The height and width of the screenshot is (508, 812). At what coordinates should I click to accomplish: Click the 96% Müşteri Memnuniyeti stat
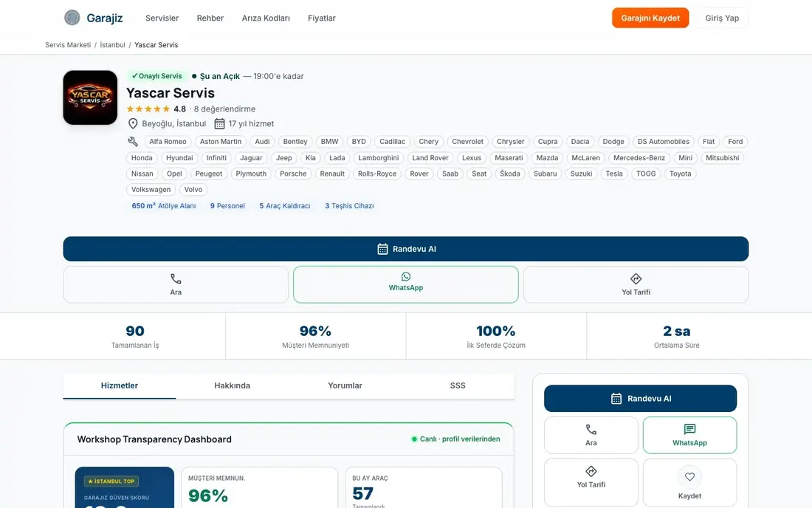316,336
